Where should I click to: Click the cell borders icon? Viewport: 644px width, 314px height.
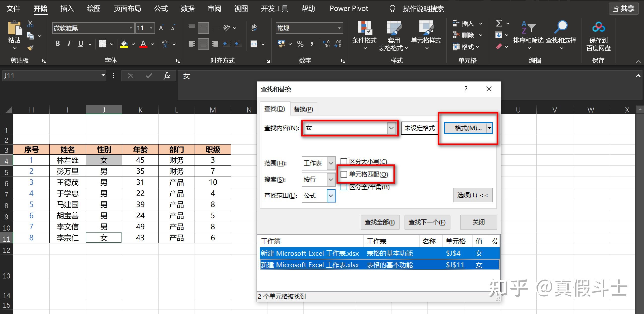click(x=103, y=44)
